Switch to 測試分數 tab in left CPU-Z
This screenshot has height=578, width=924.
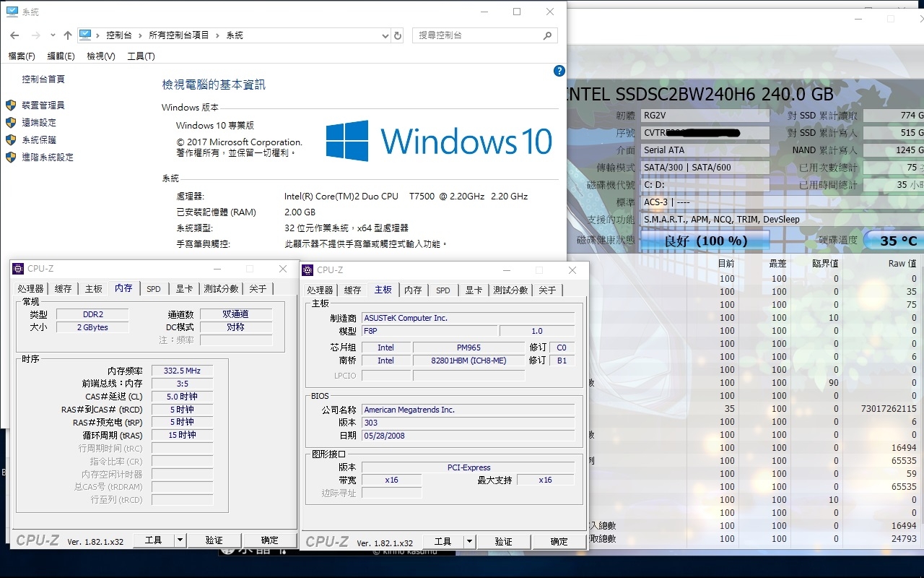tap(221, 288)
